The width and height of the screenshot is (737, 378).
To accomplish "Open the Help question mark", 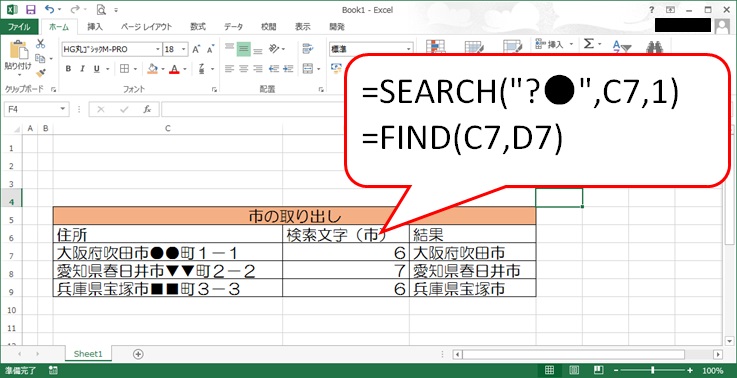I will pyautogui.click(x=652, y=9).
